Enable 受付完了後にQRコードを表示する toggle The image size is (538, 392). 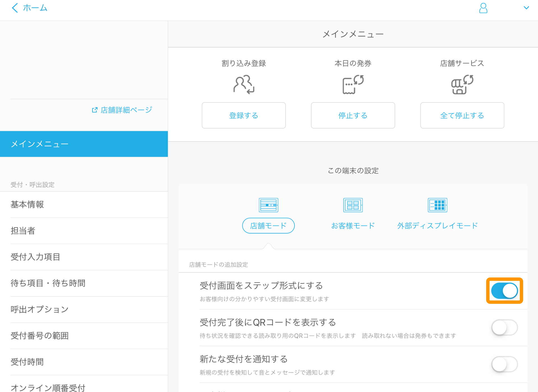click(x=504, y=327)
